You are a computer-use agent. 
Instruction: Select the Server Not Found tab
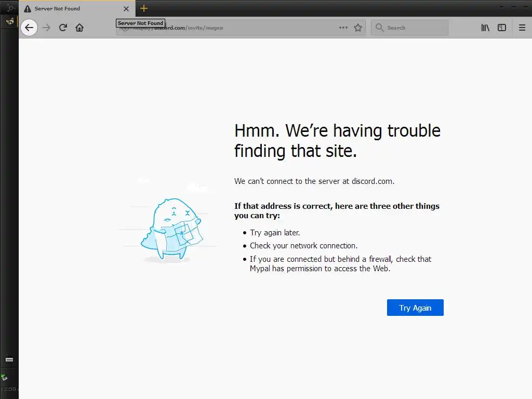click(77, 8)
